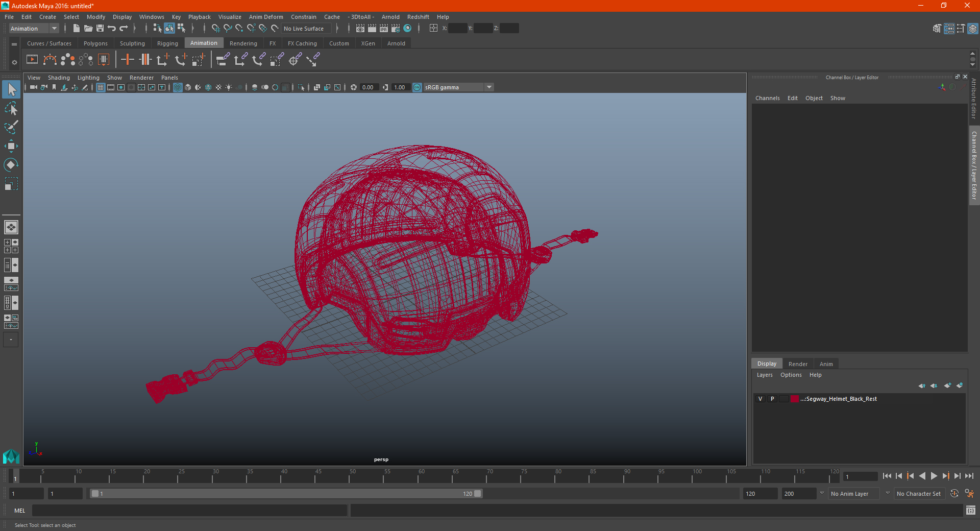Open the shelf options gear menu
Image resolution: width=980 pixels, height=531 pixels.
click(14, 62)
